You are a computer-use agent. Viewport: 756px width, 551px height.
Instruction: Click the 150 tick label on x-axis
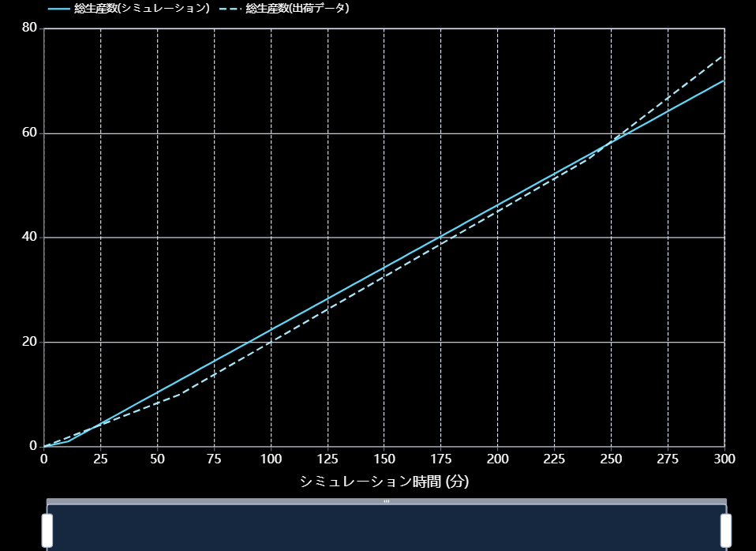pos(384,459)
